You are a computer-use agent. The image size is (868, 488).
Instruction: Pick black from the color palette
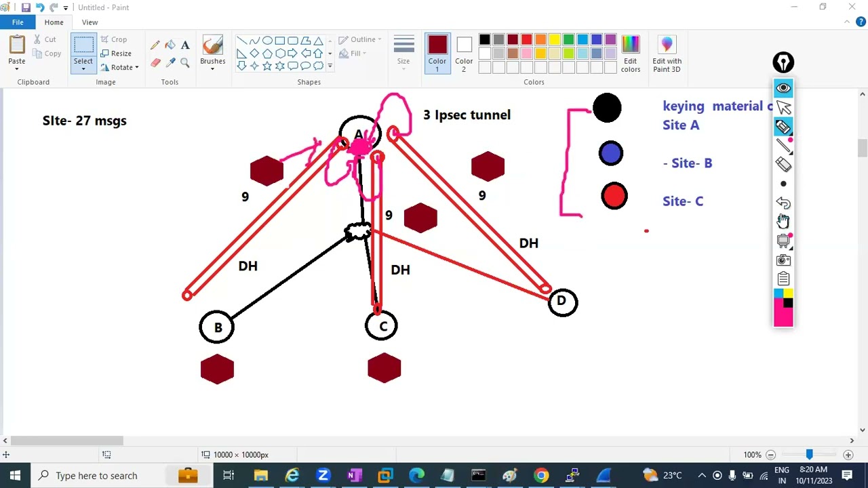pyautogui.click(x=485, y=40)
